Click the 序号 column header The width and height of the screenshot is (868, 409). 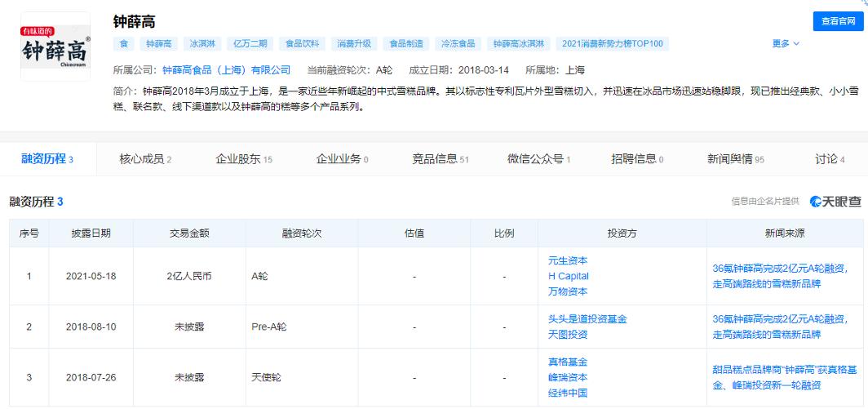coord(29,233)
